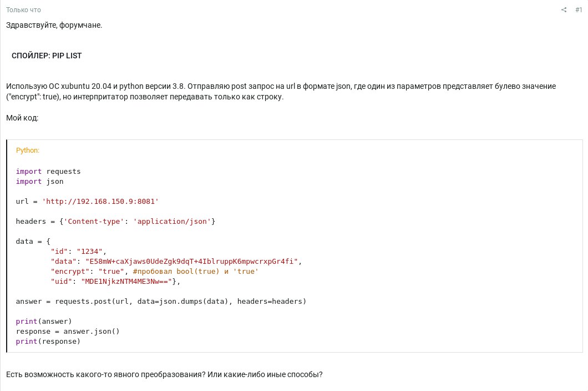Expand the "СПОЙЛЕР: PIP LIST" spoiler
Image resolution: width=588 pixels, height=391 pixels.
click(x=47, y=56)
